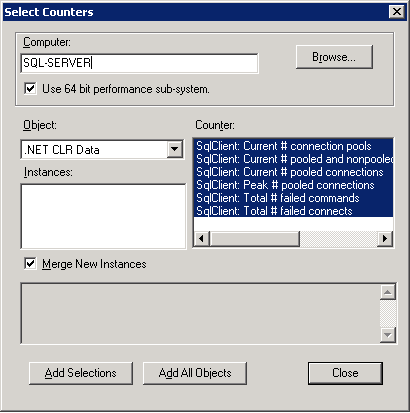Click description box scroll down arrow

coord(388,334)
